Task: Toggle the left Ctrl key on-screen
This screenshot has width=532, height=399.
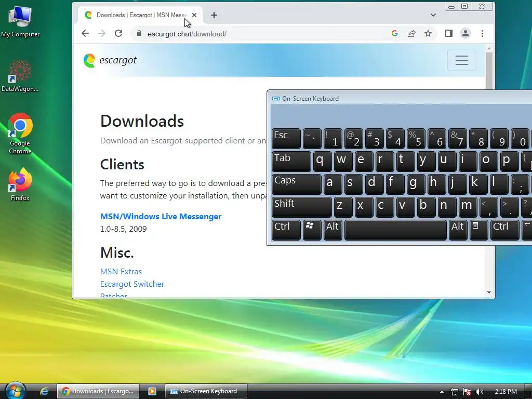Action: (x=286, y=230)
